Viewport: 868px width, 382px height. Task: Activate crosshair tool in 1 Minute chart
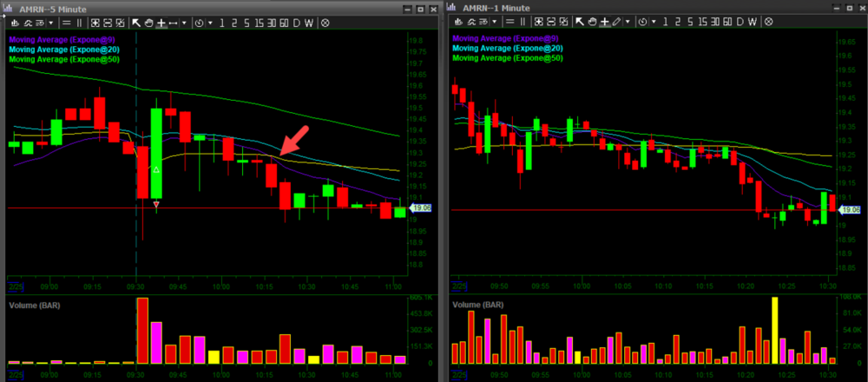coord(604,23)
